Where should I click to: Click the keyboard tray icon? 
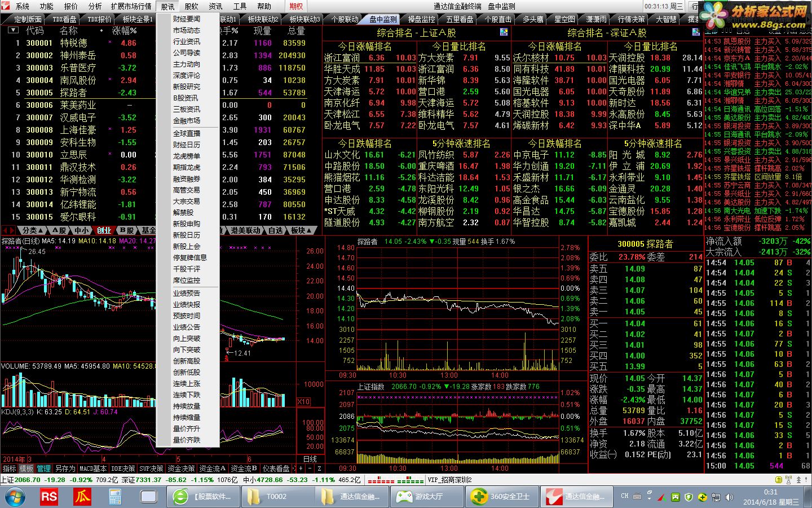point(637,497)
